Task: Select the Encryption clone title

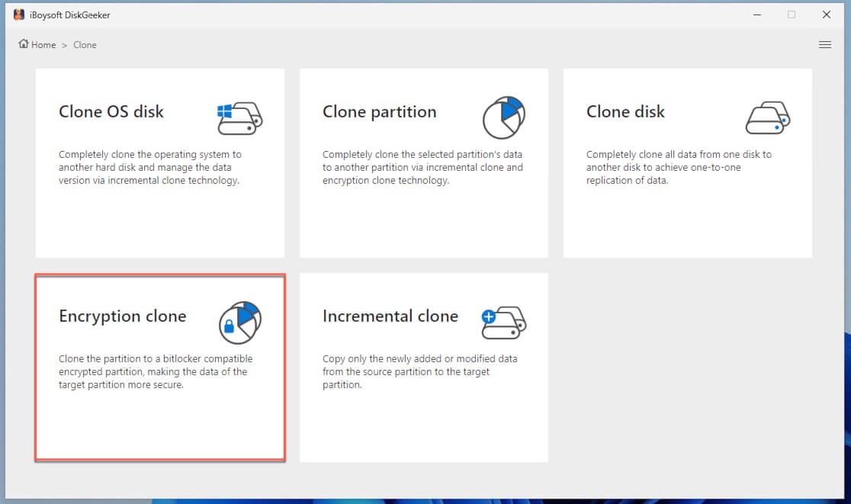Action: click(123, 316)
